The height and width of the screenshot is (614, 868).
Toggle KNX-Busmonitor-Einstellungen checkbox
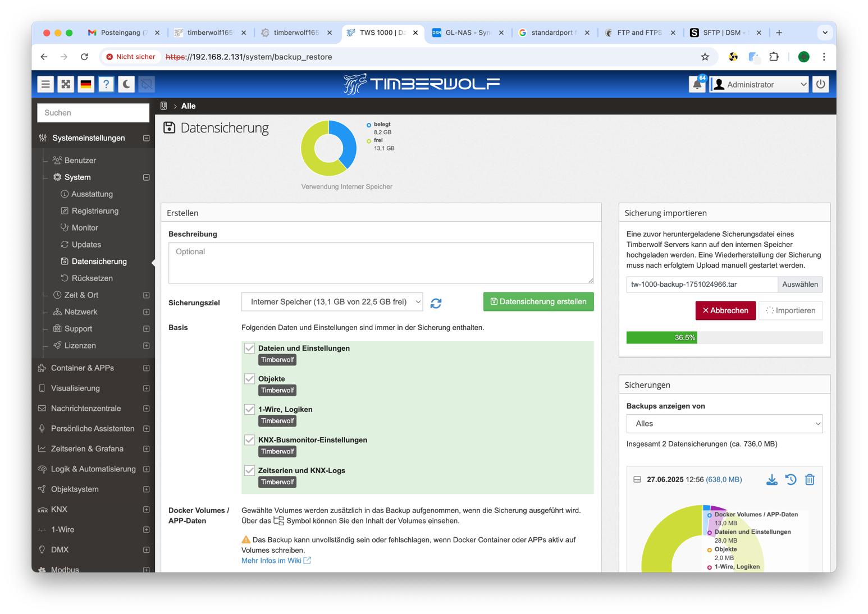coord(250,440)
